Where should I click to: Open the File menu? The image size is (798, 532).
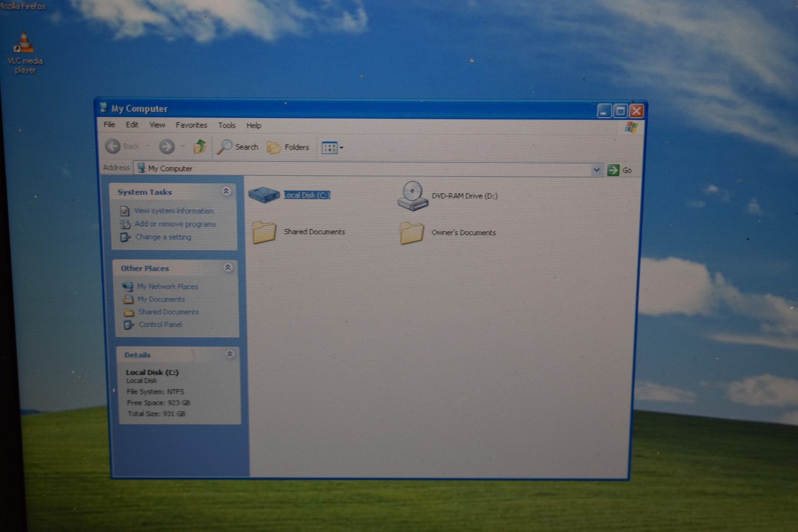pyautogui.click(x=109, y=125)
